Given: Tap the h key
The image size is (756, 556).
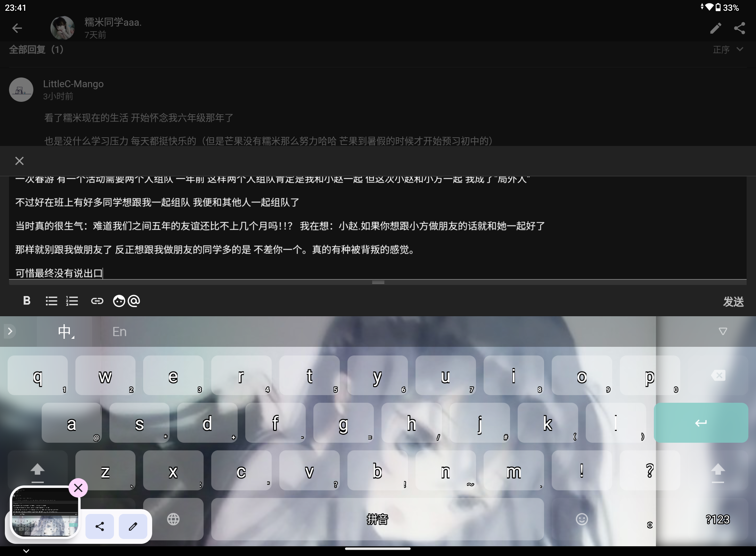Looking at the screenshot, I should point(411,423).
